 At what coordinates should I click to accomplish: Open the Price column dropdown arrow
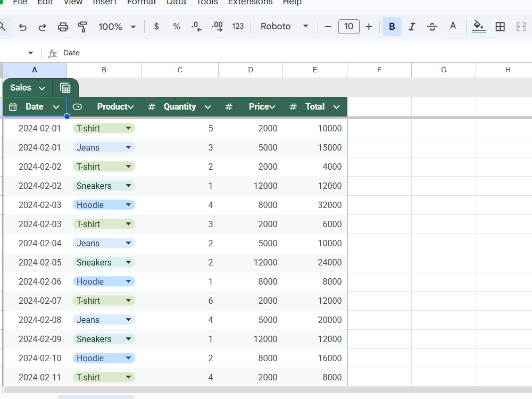pos(272,107)
